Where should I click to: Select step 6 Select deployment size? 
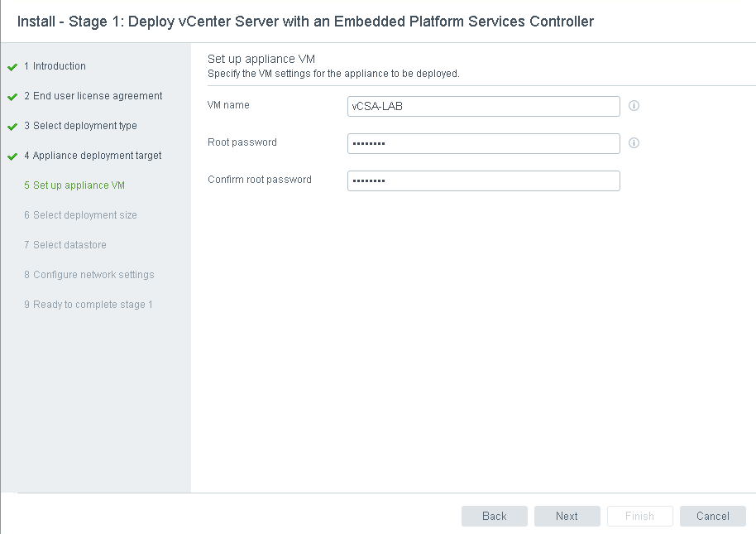[80, 215]
